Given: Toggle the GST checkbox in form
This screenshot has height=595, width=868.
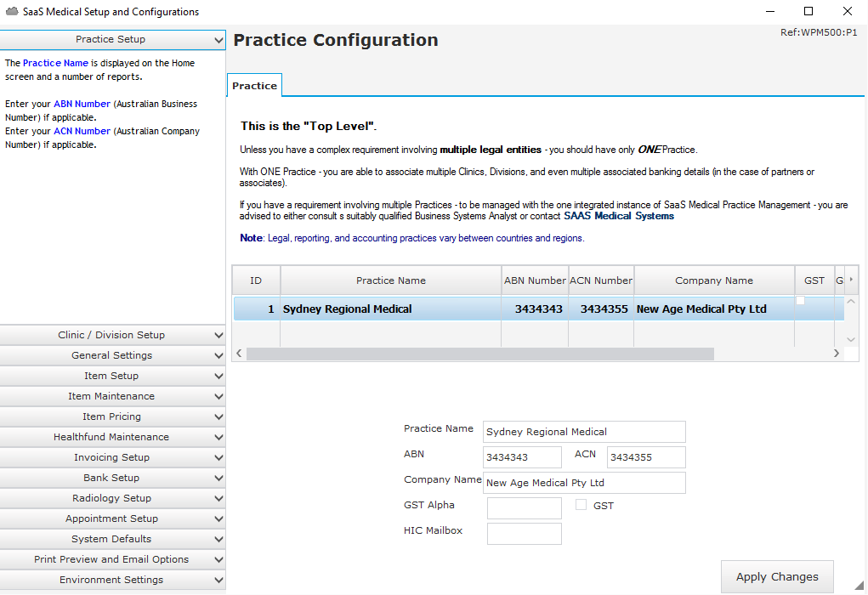Looking at the screenshot, I should (581, 505).
